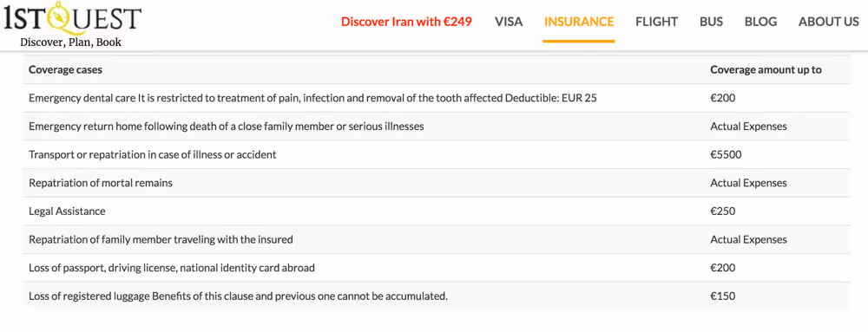Click the Coverage amount up to header
This screenshot has height=332, width=868.
(x=766, y=69)
